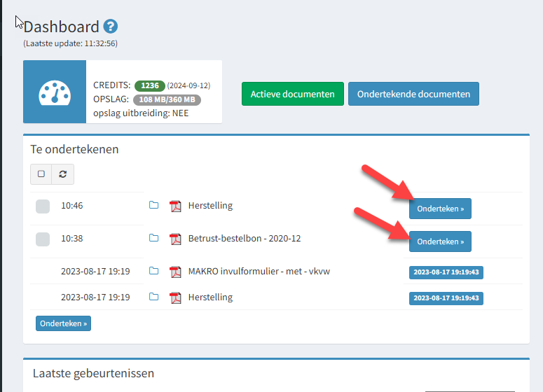
Task: Click the opslag uitbreiding: NEE text
Action: tap(141, 113)
